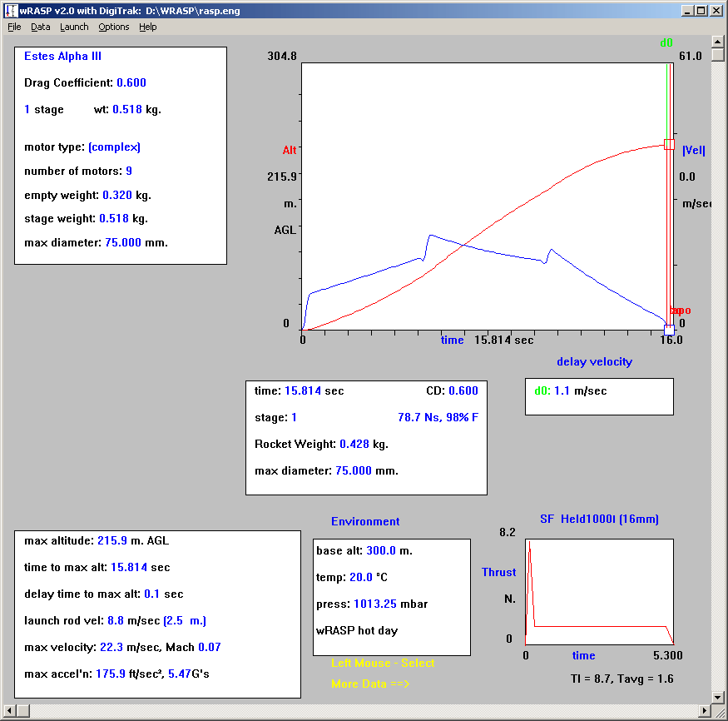
Task: Click max diameter 75.000 in rocket panel
Action: point(123,242)
